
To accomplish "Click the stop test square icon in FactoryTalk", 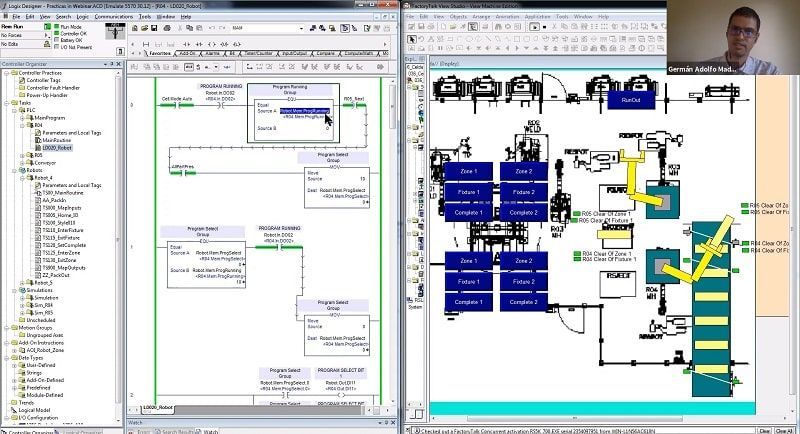I will (x=545, y=27).
